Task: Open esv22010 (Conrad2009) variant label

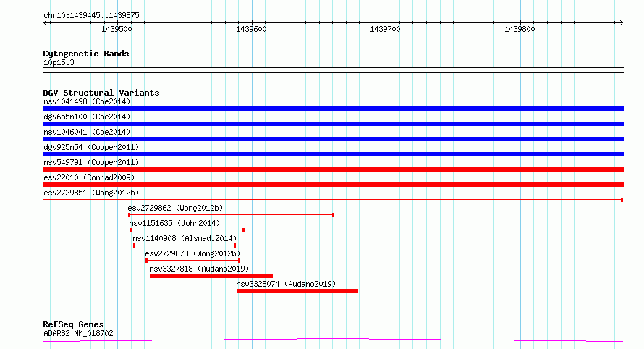Action: coord(89,177)
